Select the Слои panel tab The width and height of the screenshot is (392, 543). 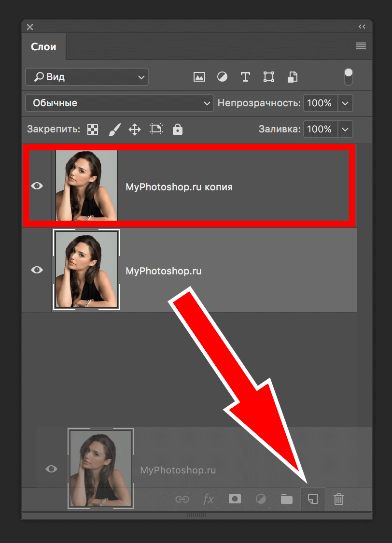coord(43,47)
